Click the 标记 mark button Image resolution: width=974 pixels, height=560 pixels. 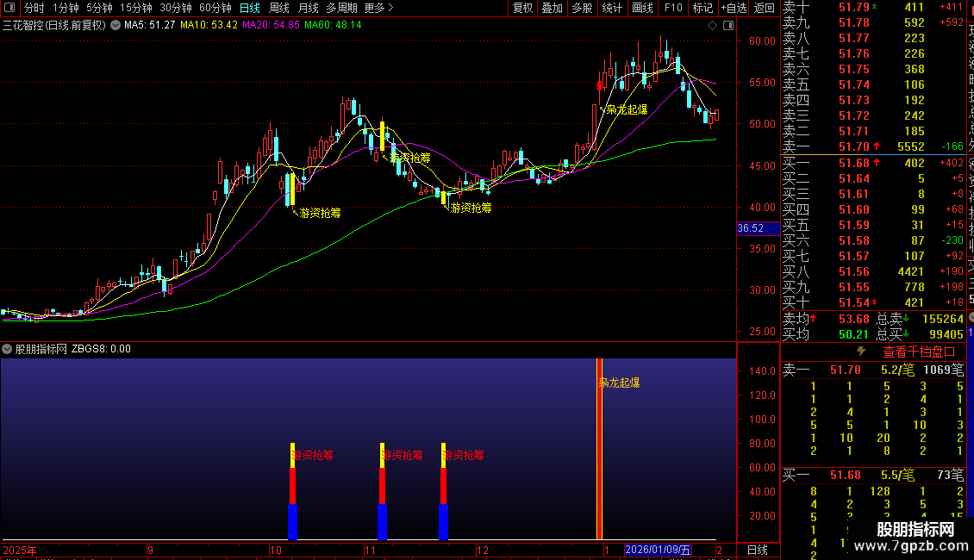702,8
